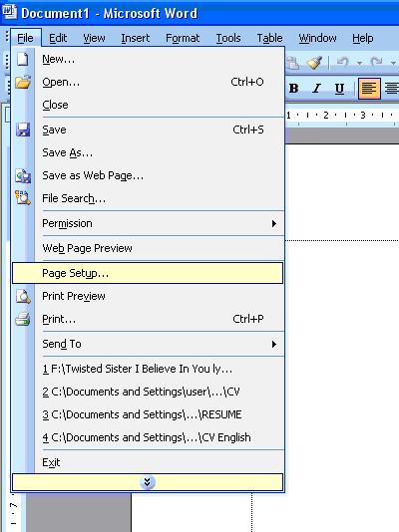Click the Undo arrow toolbar icon
This screenshot has width=399, height=532.
coord(342,63)
